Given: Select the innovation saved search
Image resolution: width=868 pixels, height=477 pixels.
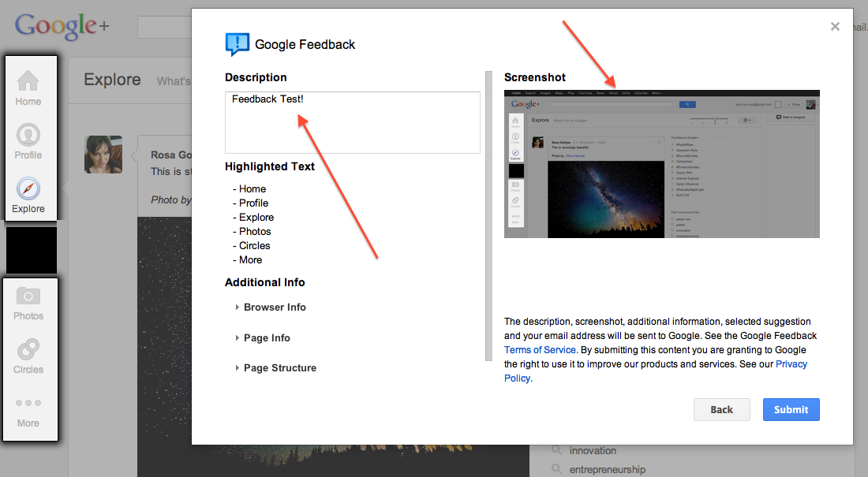Looking at the screenshot, I should coord(593,450).
